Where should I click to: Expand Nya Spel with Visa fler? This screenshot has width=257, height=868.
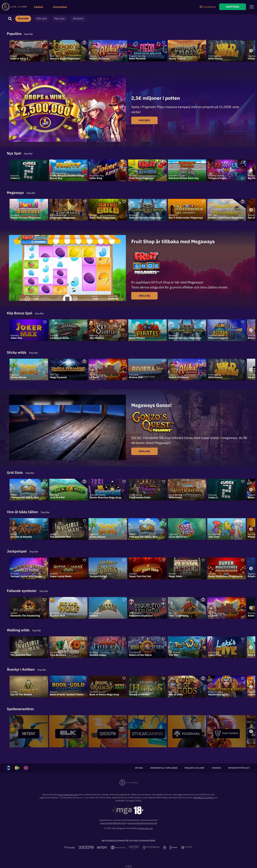click(28, 154)
